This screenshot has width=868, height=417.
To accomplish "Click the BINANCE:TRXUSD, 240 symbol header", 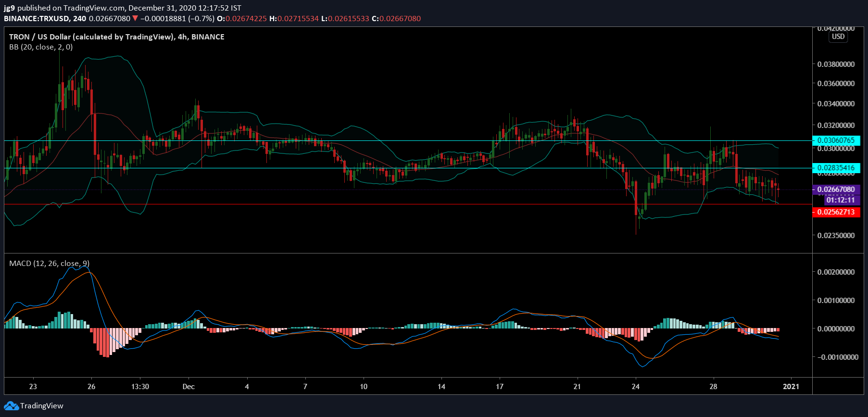I will point(45,19).
